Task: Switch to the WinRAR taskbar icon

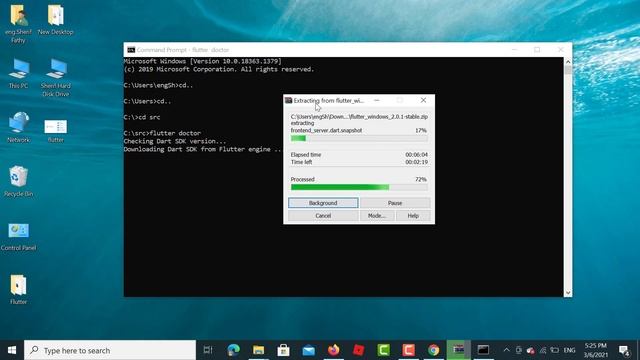Action: tap(458, 350)
